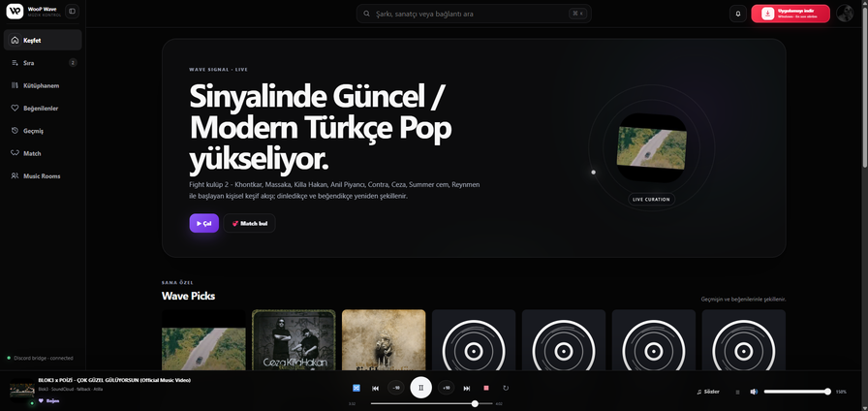
Task: Open Geçmiş listening history
Action: [x=43, y=131]
